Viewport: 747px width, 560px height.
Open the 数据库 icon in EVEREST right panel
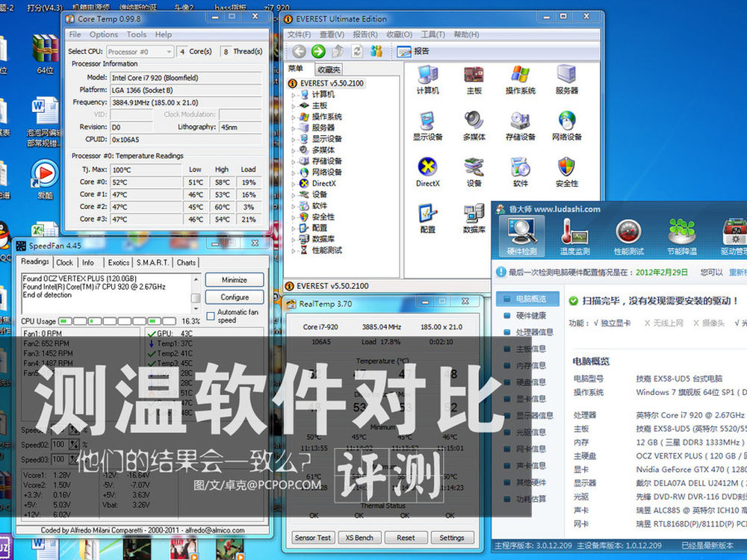tap(474, 219)
